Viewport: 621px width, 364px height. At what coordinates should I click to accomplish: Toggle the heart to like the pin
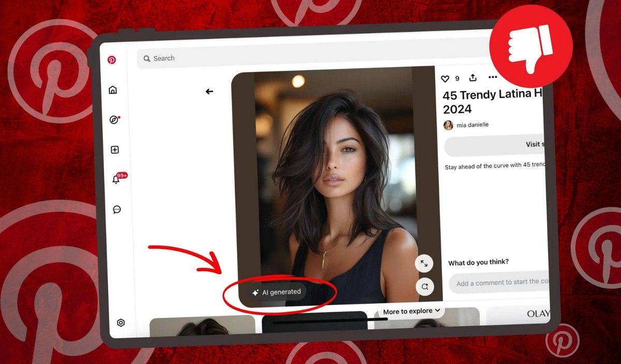[445, 79]
